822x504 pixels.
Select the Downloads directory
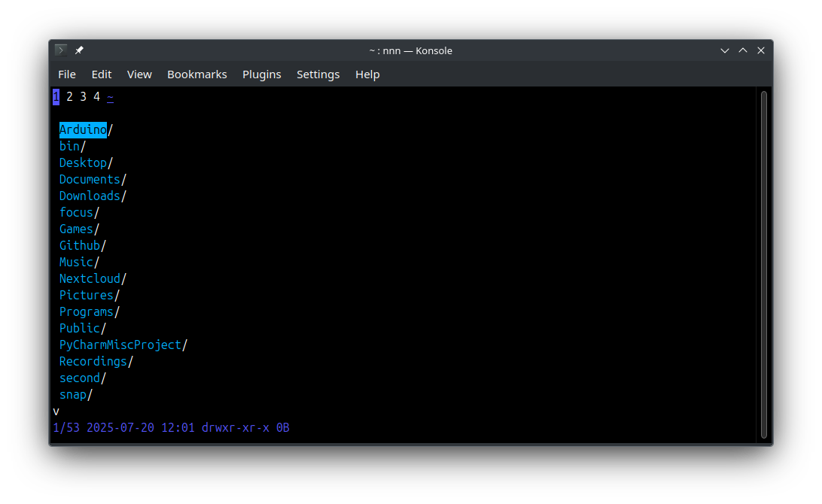pos(93,196)
